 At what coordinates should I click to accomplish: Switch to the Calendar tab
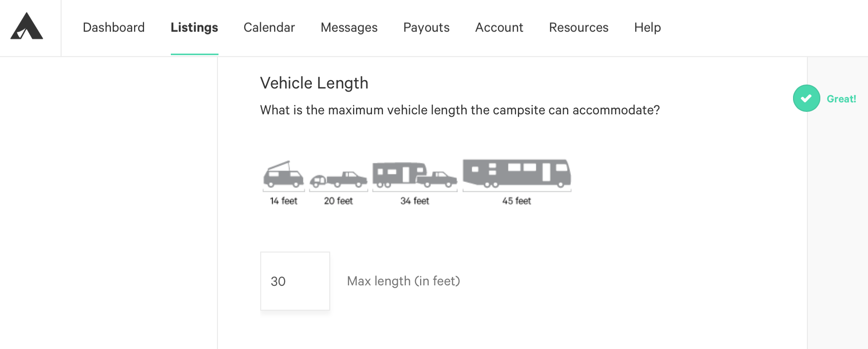coord(269,27)
